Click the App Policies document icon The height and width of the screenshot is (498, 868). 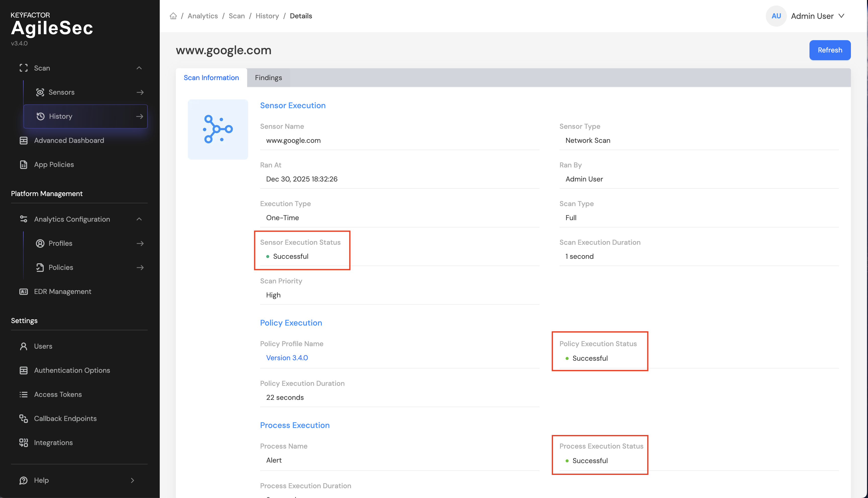click(x=23, y=164)
